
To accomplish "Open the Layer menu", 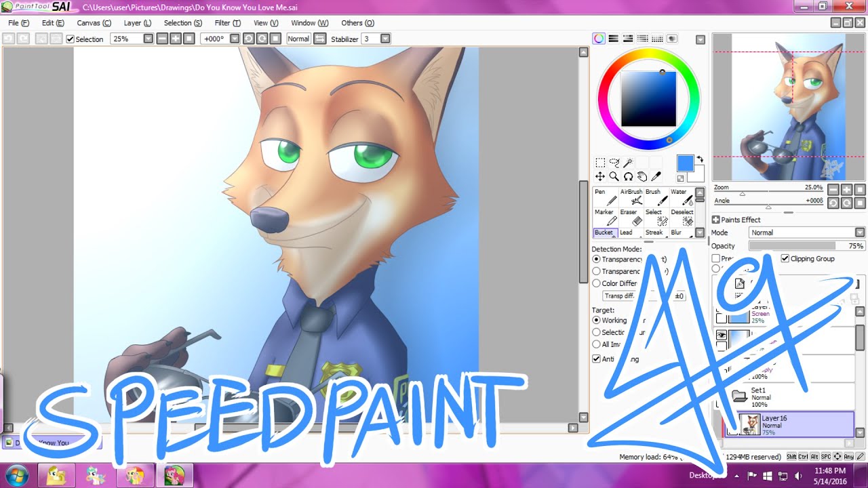I will click(x=137, y=22).
